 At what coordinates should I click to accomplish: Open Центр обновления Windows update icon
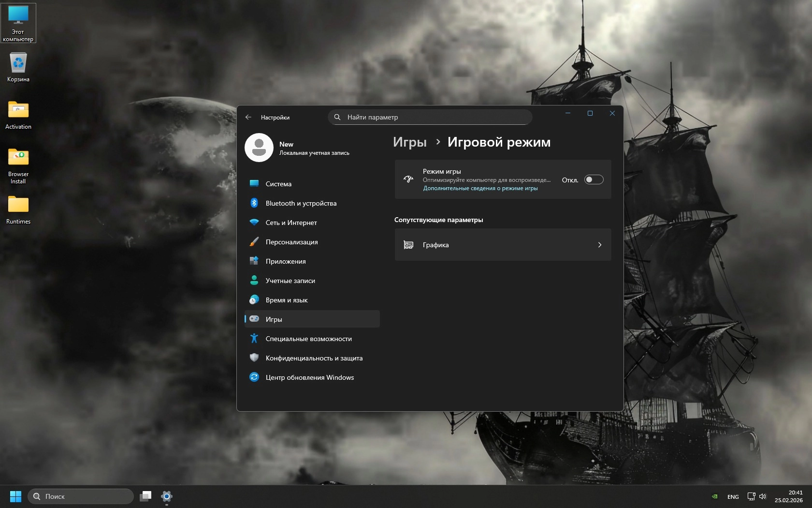coord(254,377)
